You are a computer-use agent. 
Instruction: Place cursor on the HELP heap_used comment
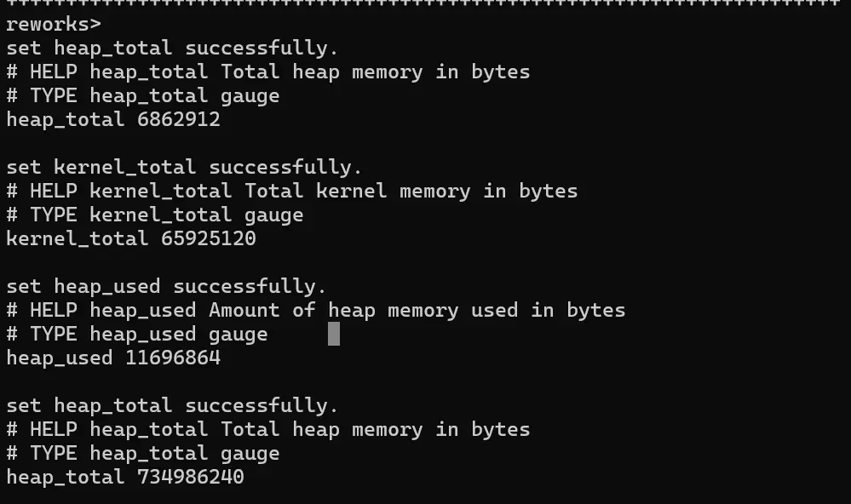click(315, 310)
